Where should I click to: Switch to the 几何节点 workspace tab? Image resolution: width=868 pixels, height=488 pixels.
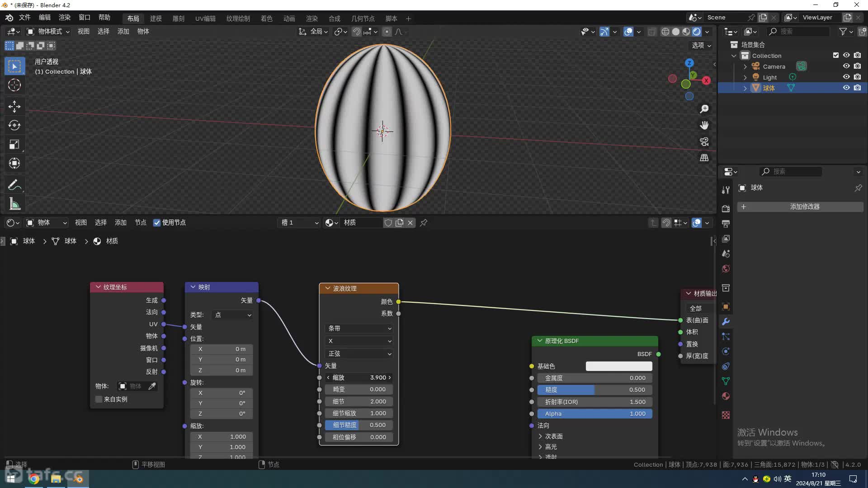coord(363,19)
